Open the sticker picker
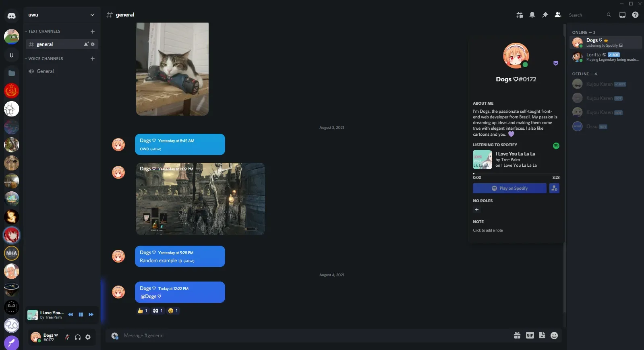Viewport: 644px width, 350px height. click(542, 336)
